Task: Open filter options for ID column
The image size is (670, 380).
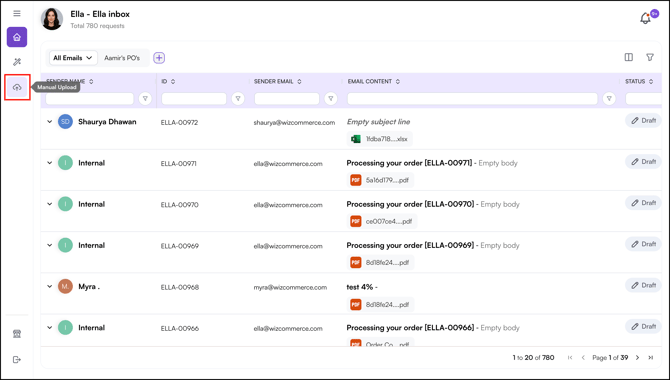Action: click(238, 99)
